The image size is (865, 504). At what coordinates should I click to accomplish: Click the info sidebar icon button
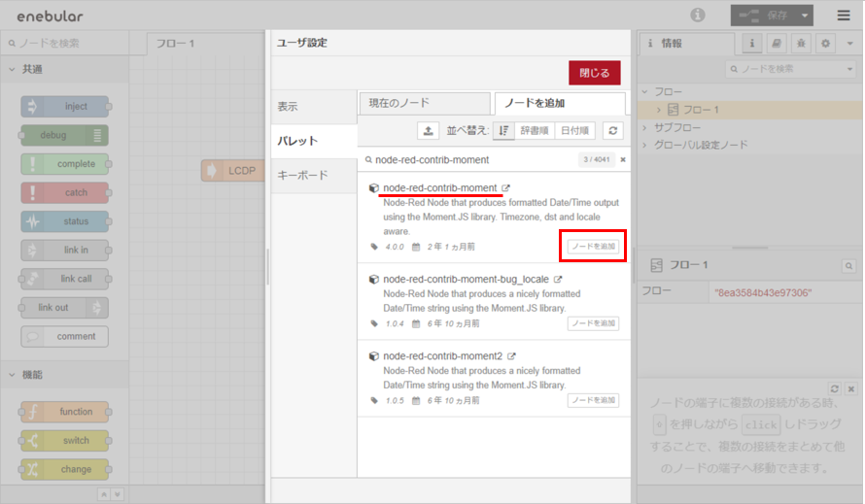coord(752,43)
